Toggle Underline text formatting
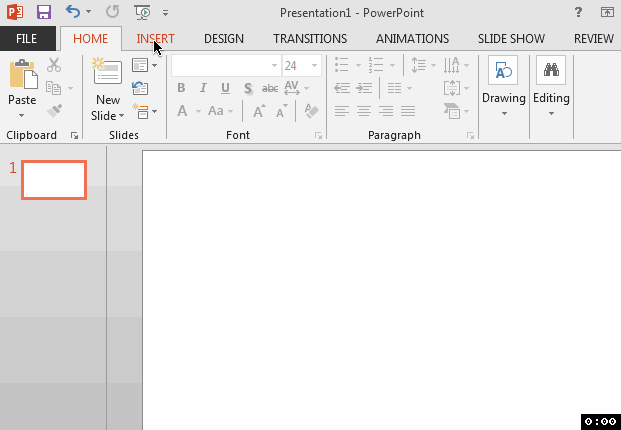 coord(225,88)
